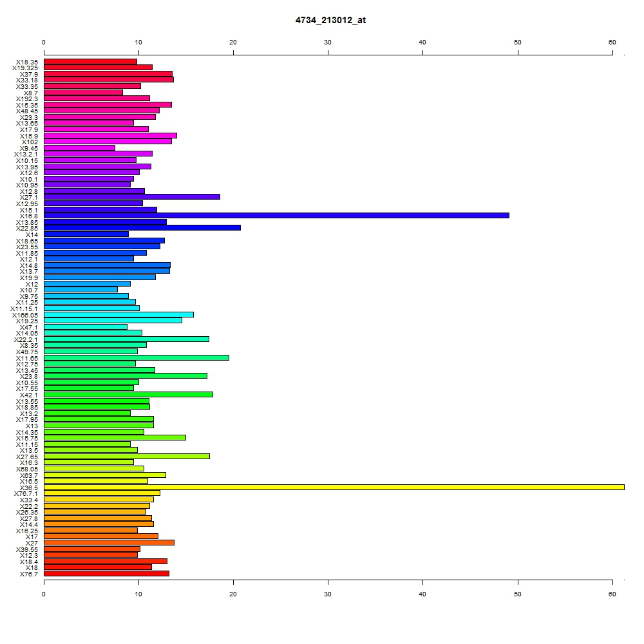644x644 pixels.
Task: Click the 50 tick on top axis
Action: 518,43
